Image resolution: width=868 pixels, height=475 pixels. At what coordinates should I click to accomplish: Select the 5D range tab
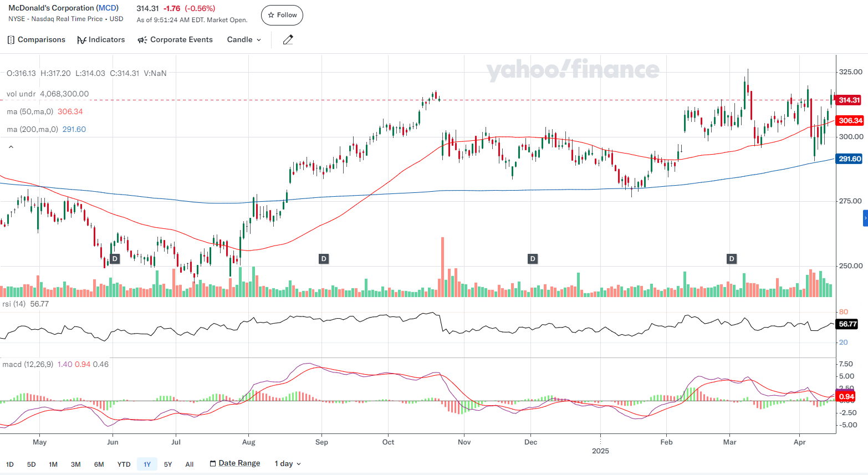coord(32,464)
